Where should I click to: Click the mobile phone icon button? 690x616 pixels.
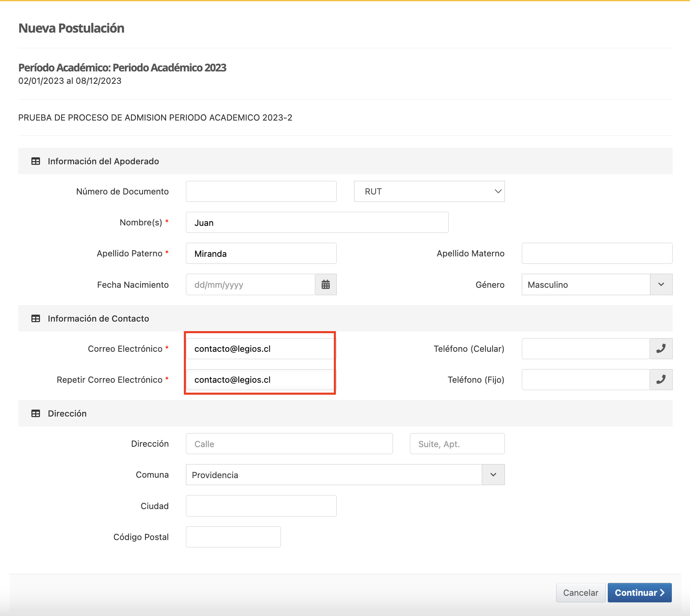(661, 349)
